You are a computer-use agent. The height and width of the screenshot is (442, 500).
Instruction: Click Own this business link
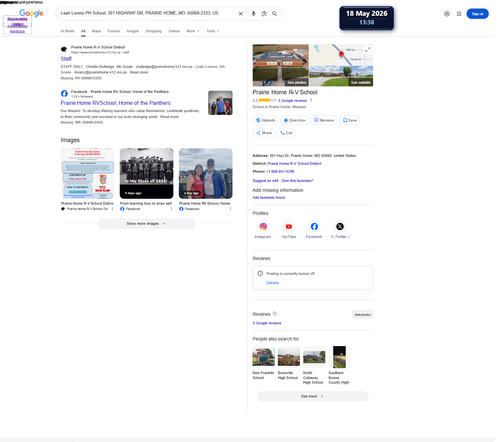pos(297,181)
